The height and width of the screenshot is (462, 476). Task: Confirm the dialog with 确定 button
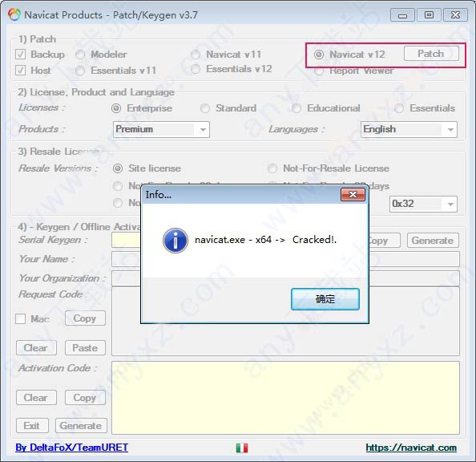click(325, 299)
